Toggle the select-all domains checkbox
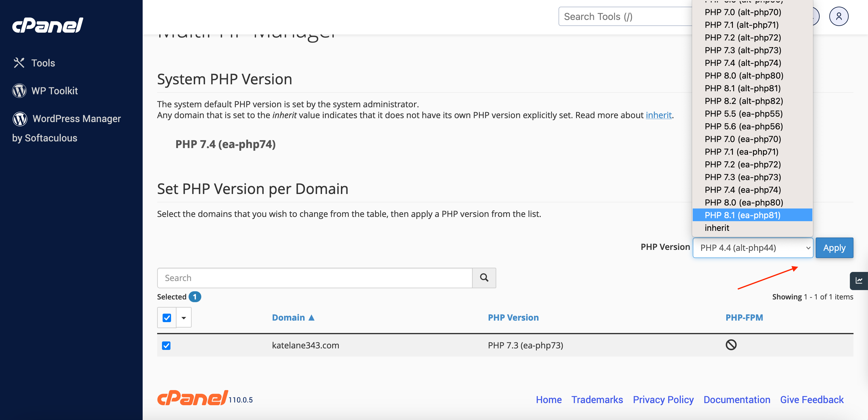Viewport: 868px width, 420px height. click(167, 318)
